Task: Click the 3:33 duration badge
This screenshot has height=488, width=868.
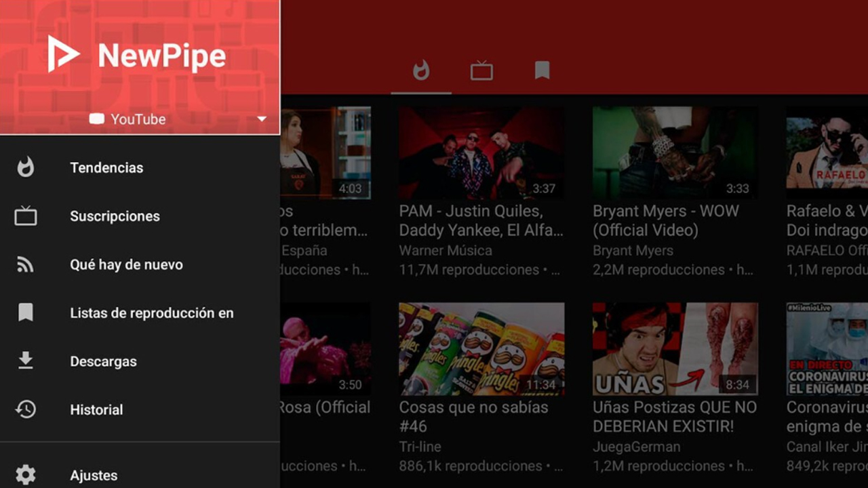Action: point(738,188)
